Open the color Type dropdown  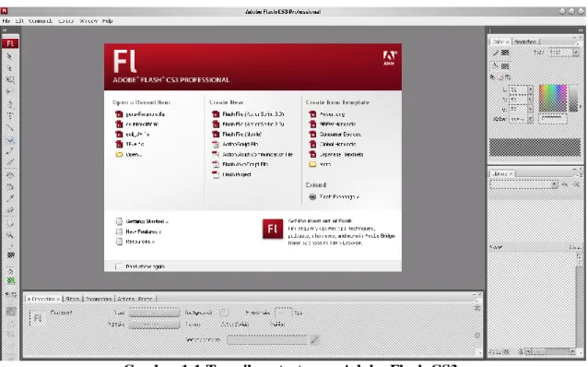pyautogui.click(x=576, y=53)
